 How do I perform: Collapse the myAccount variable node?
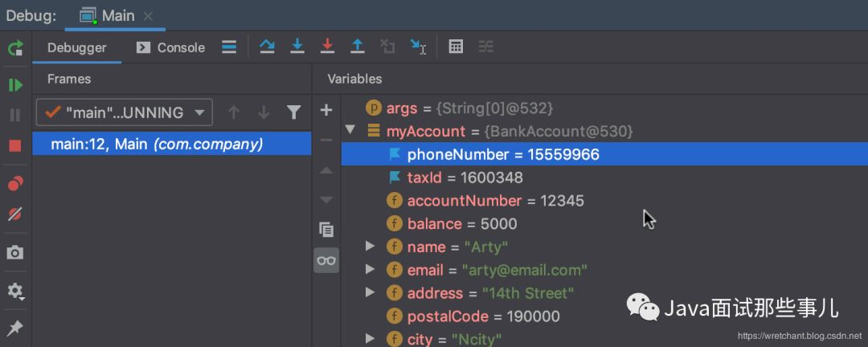pyautogui.click(x=350, y=131)
